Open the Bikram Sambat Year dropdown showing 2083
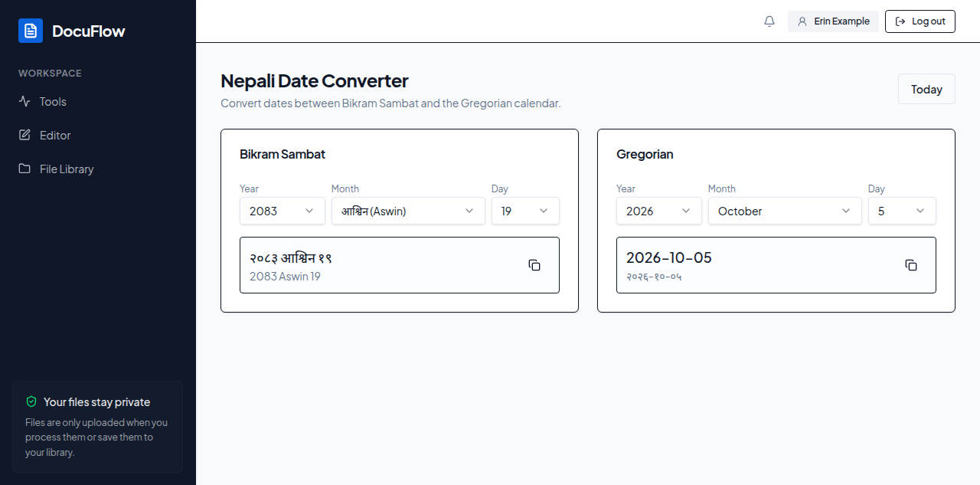This screenshot has width=980, height=485. (x=283, y=211)
